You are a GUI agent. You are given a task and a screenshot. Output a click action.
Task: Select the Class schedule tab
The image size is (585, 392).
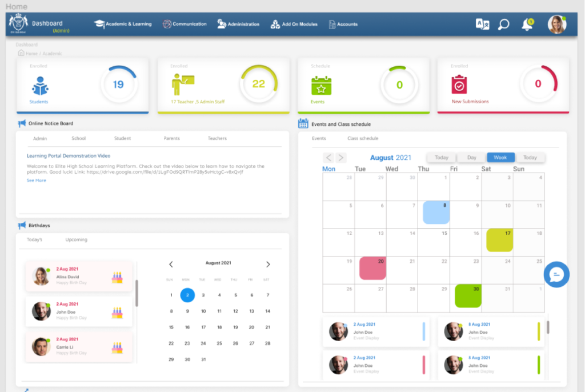tap(363, 138)
